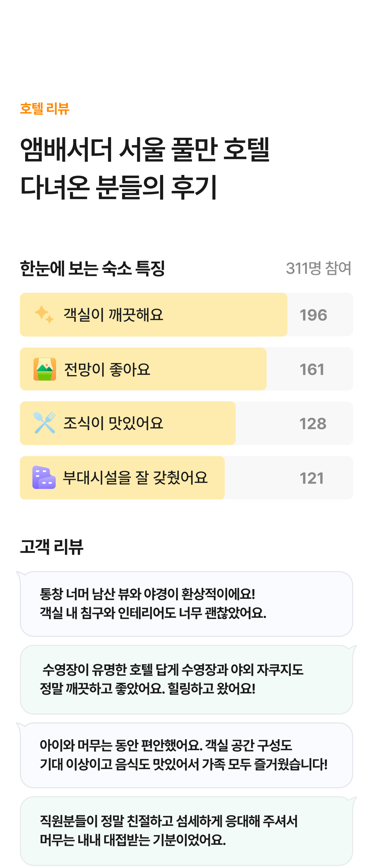Click the purple facilities building icon
Screen dimensions: 373x868
(44, 477)
